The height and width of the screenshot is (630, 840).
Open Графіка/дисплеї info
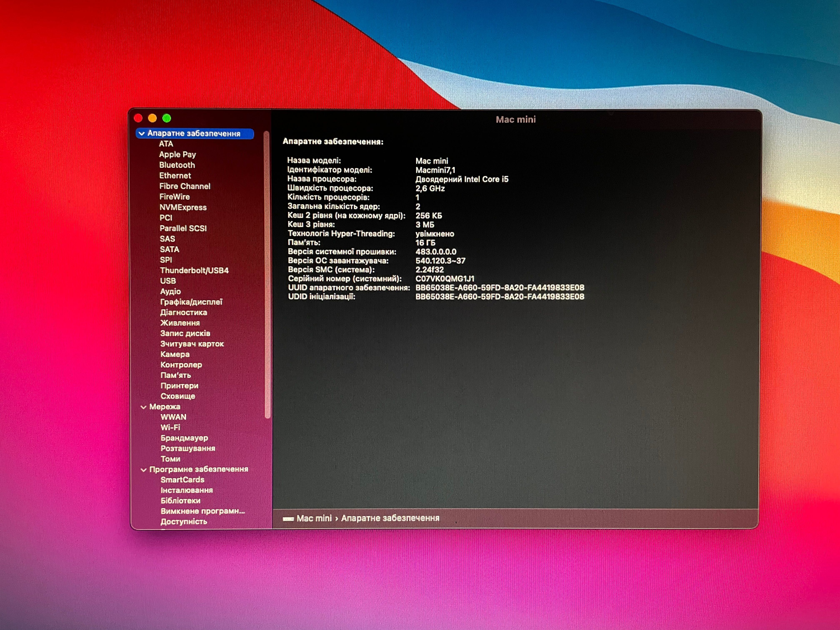click(x=191, y=302)
